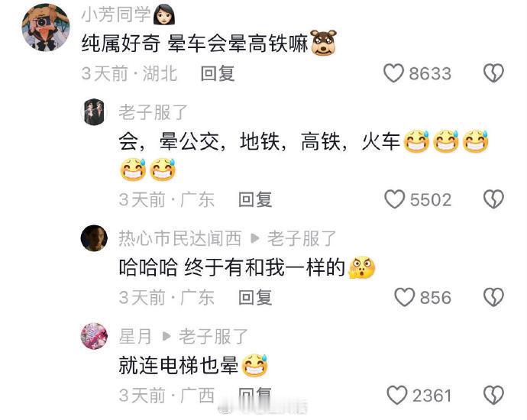Reply to the 哈哈哈 终于有和我一样的 comment
The width and height of the screenshot is (527, 420).
[x=255, y=298]
